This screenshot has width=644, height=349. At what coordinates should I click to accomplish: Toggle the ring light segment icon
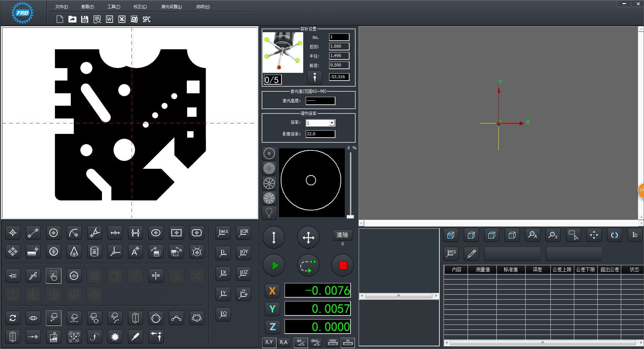click(269, 183)
